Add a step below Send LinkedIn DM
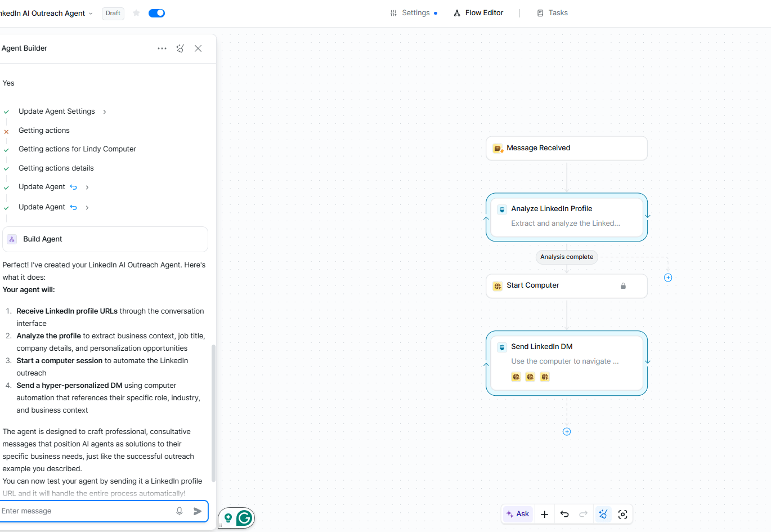 567,432
